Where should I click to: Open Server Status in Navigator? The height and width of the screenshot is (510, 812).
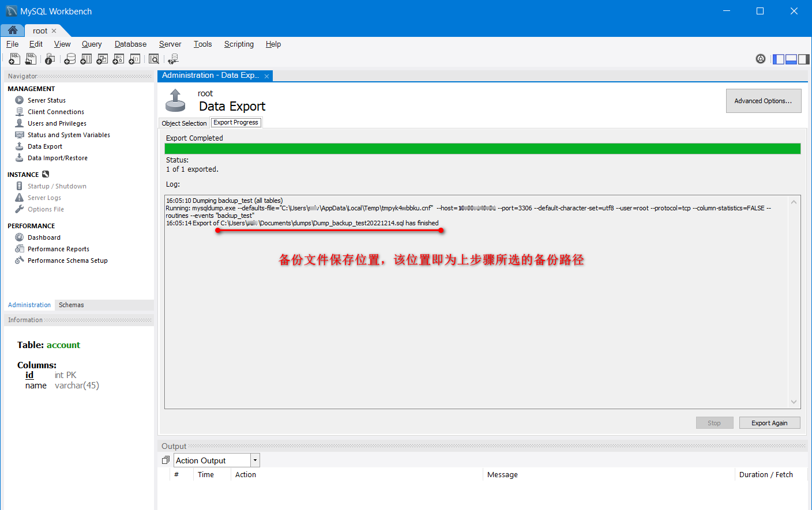(x=46, y=100)
